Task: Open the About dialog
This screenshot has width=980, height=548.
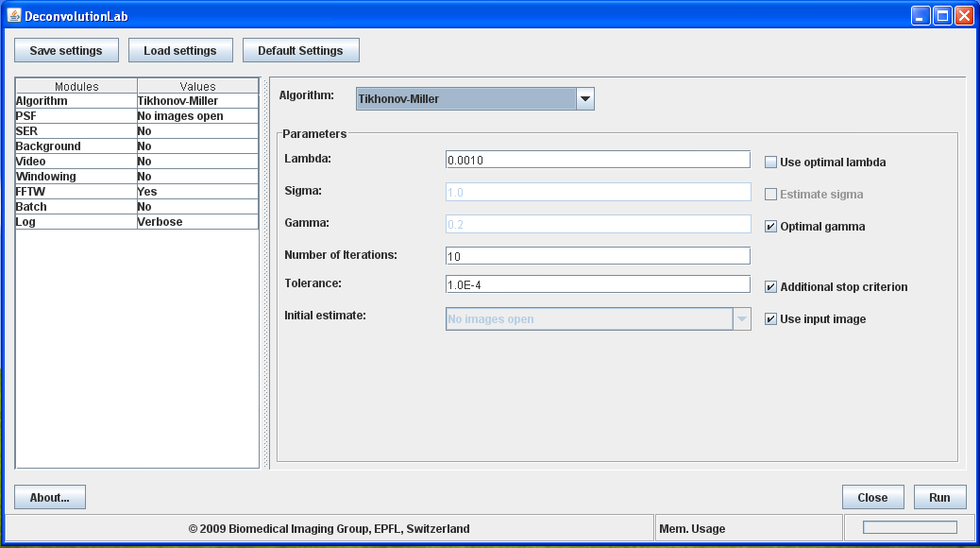Action: tap(50, 498)
